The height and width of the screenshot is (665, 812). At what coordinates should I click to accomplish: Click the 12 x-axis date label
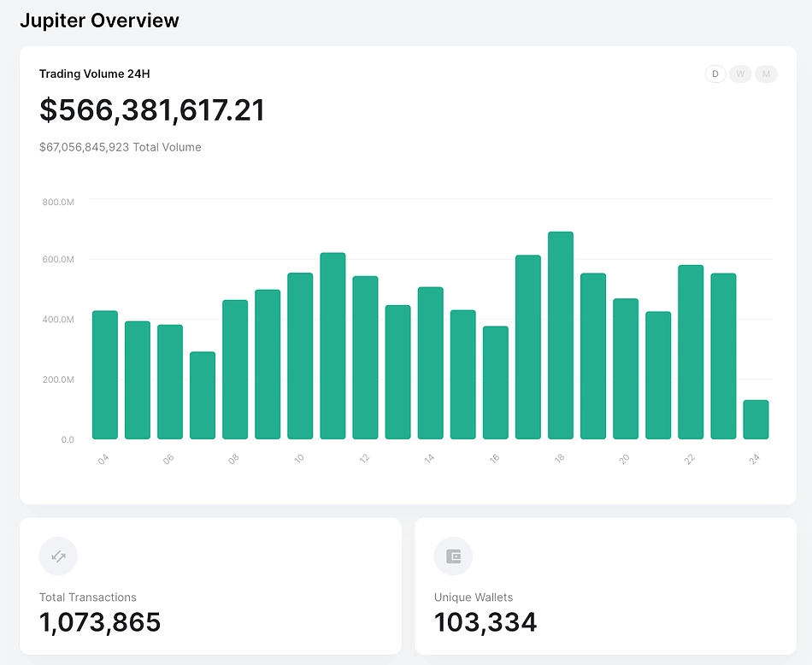tap(364, 459)
